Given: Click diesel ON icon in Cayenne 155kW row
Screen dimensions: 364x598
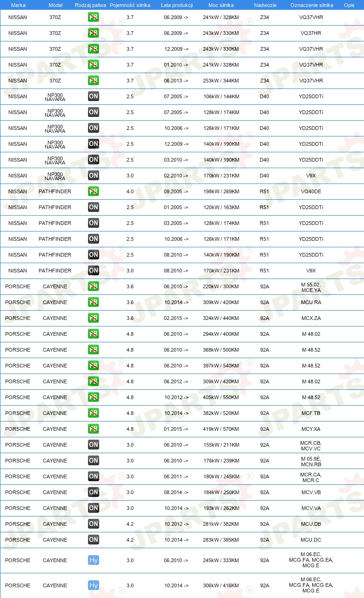Looking at the screenshot, I should click(94, 445).
